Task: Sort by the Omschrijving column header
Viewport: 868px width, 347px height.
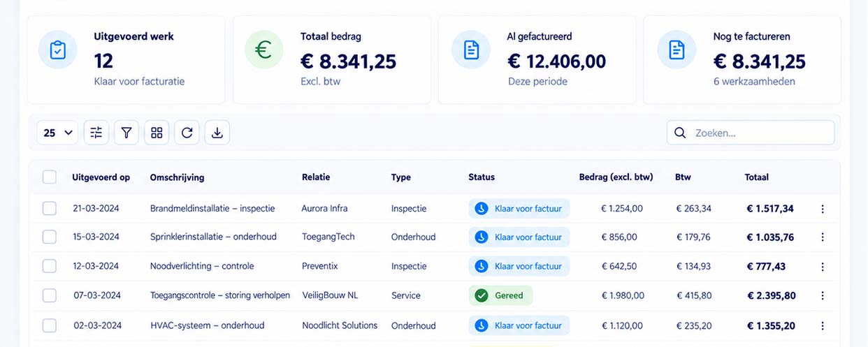Action: (x=178, y=177)
